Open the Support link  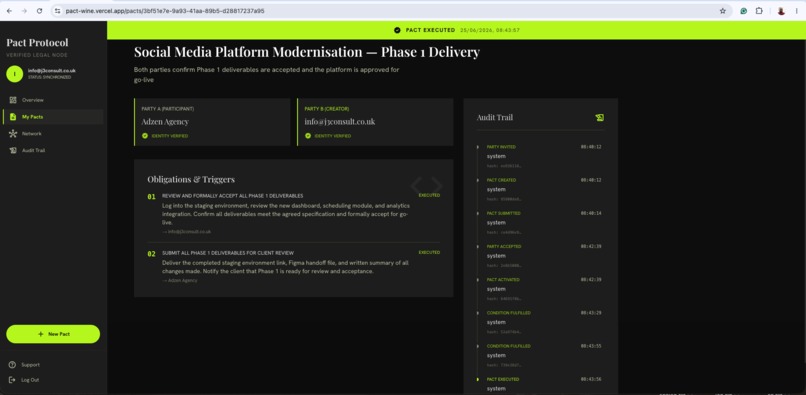(x=25, y=365)
